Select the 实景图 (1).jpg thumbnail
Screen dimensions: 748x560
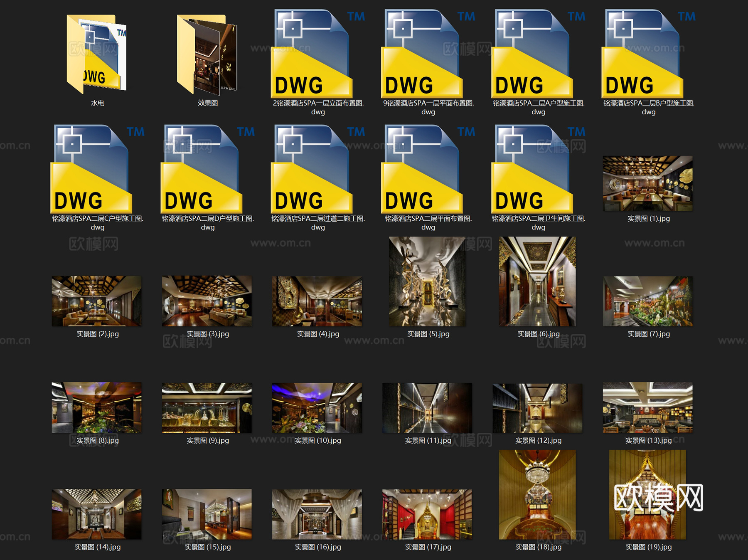tap(648, 183)
